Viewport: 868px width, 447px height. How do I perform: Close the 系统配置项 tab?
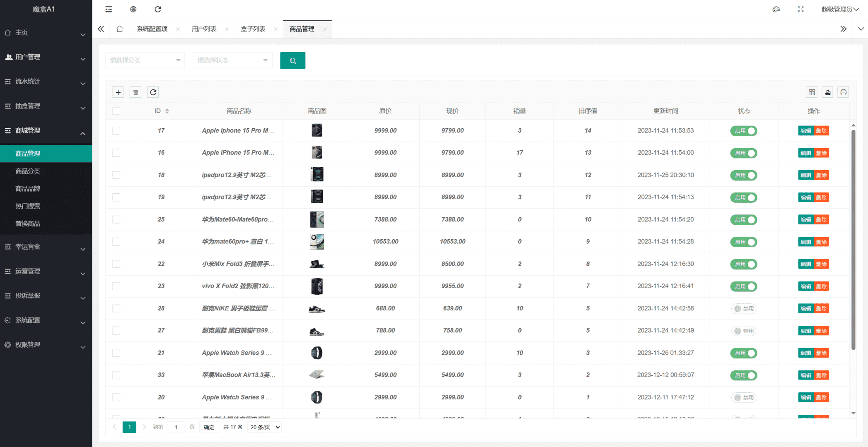coord(178,29)
